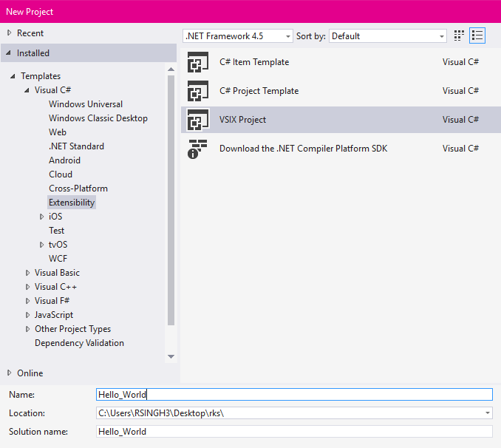Expand the Online section
Image resolution: width=501 pixels, height=448 pixels.
pos(10,373)
